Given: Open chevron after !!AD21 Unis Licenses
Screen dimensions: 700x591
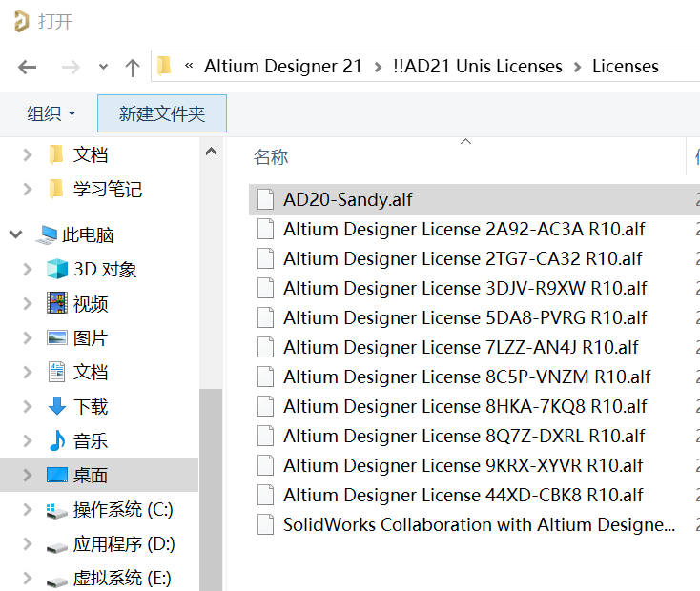Looking at the screenshot, I should click(578, 67).
